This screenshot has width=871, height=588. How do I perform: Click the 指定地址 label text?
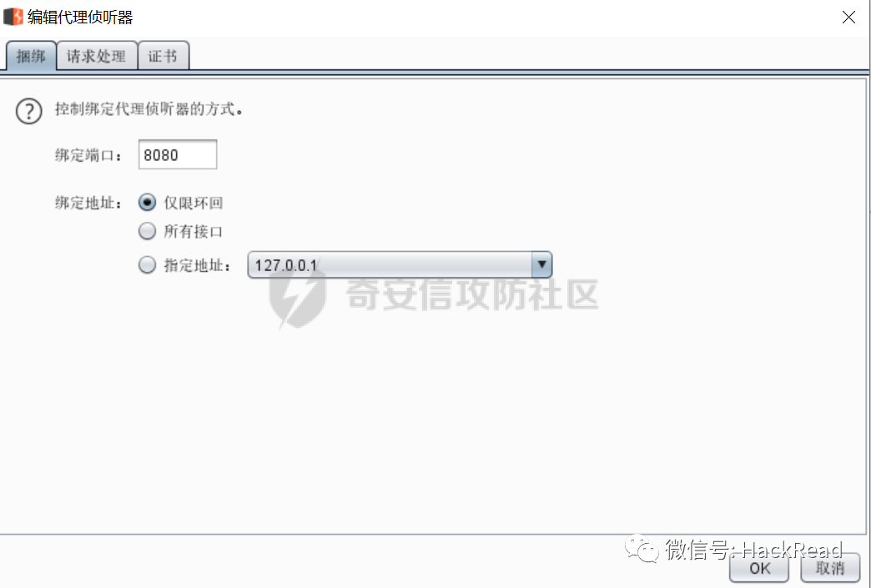tap(197, 266)
